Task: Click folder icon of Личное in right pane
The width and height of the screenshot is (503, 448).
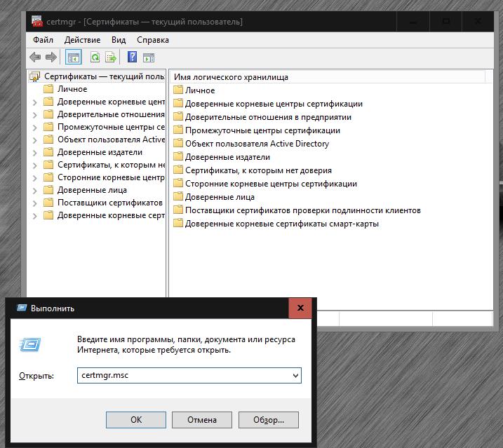Action: click(178, 90)
